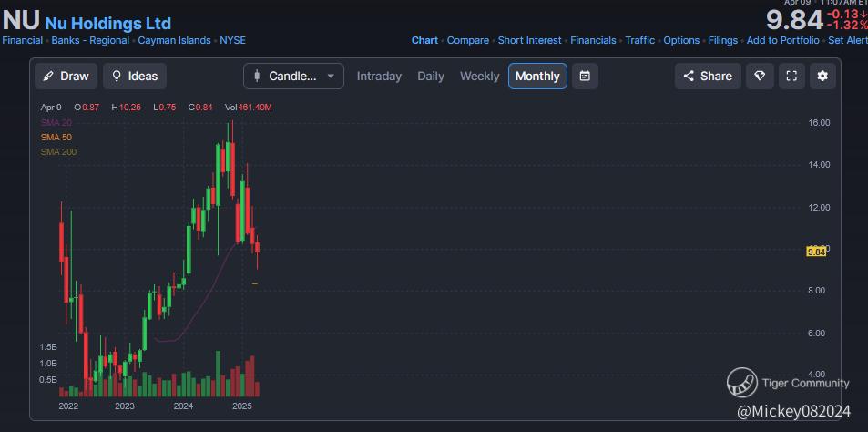This screenshot has height=432, width=868.
Task: Click the 2022 label on time axis
Action: (68, 406)
